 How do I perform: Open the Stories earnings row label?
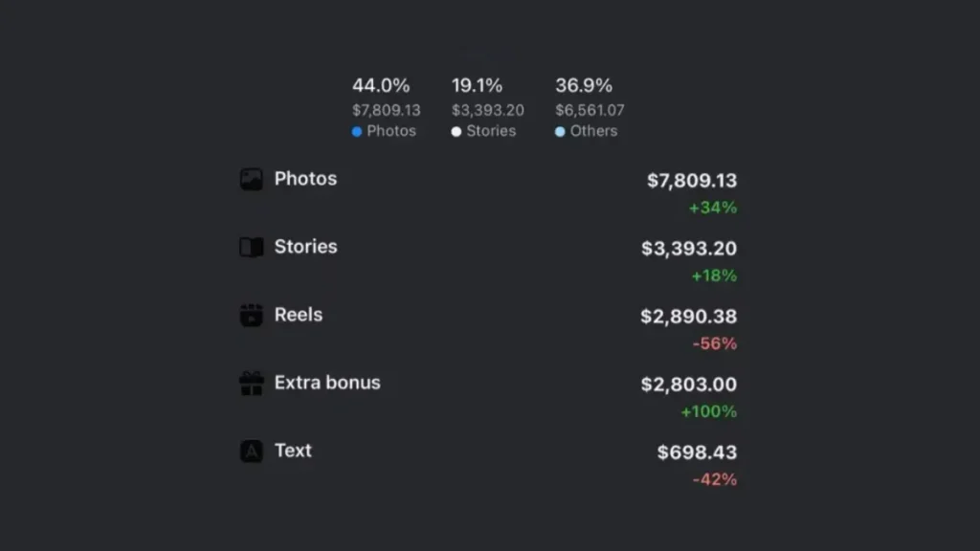(305, 247)
